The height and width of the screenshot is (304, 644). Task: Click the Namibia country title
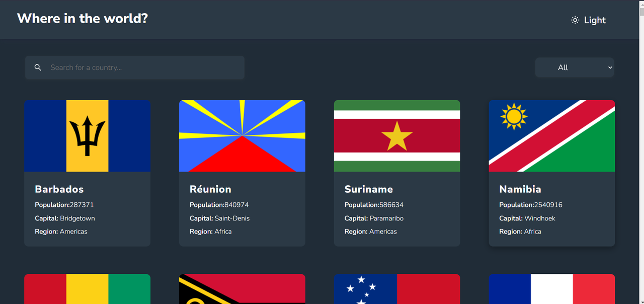click(520, 189)
